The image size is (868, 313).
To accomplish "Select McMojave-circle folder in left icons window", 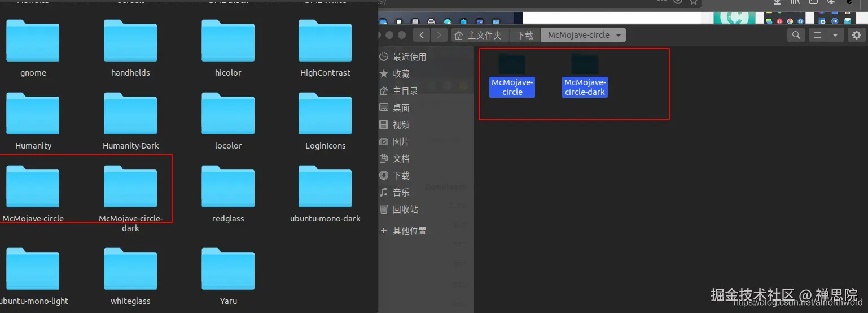I will (x=33, y=194).
